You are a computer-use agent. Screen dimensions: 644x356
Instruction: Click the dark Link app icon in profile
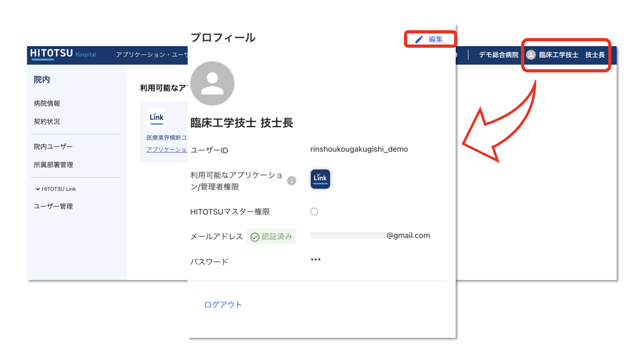(x=320, y=179)
